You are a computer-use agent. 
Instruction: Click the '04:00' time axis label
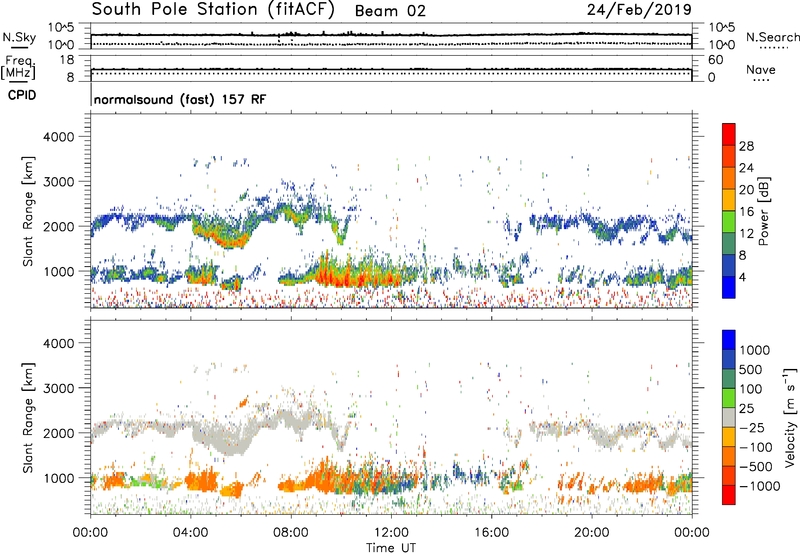pos(190,533)
